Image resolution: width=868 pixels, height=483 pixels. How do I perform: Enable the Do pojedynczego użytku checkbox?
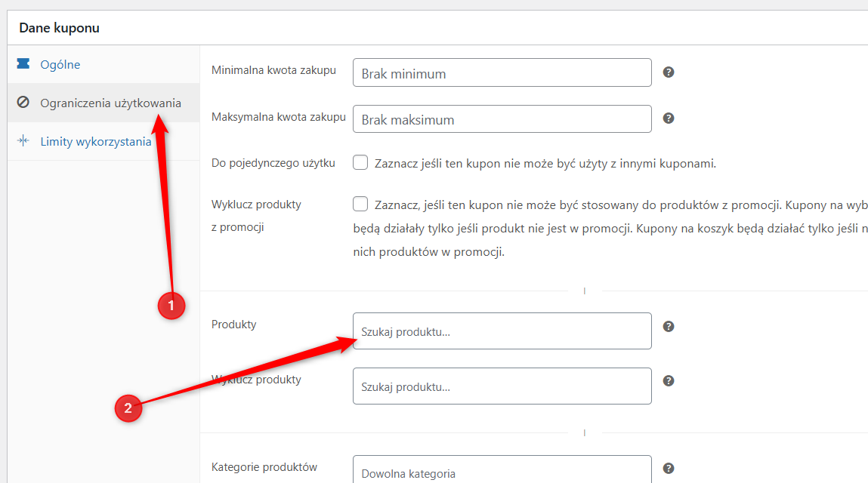(x=360, y=162)
